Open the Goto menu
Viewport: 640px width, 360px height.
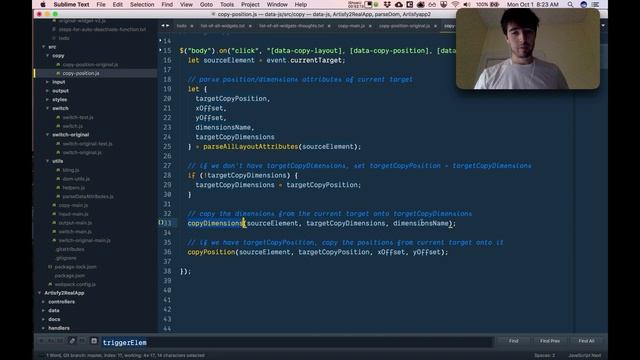pyautogui.click(x=206, y=4)
